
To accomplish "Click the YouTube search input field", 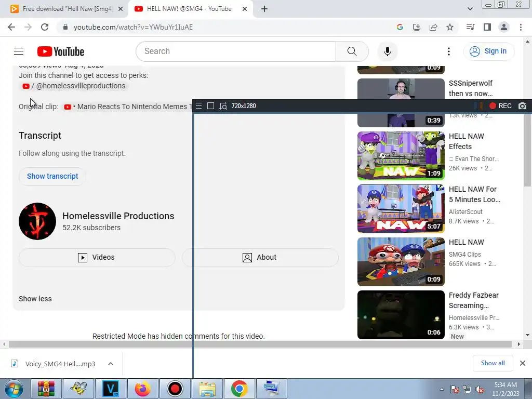I will coord(236,51).
